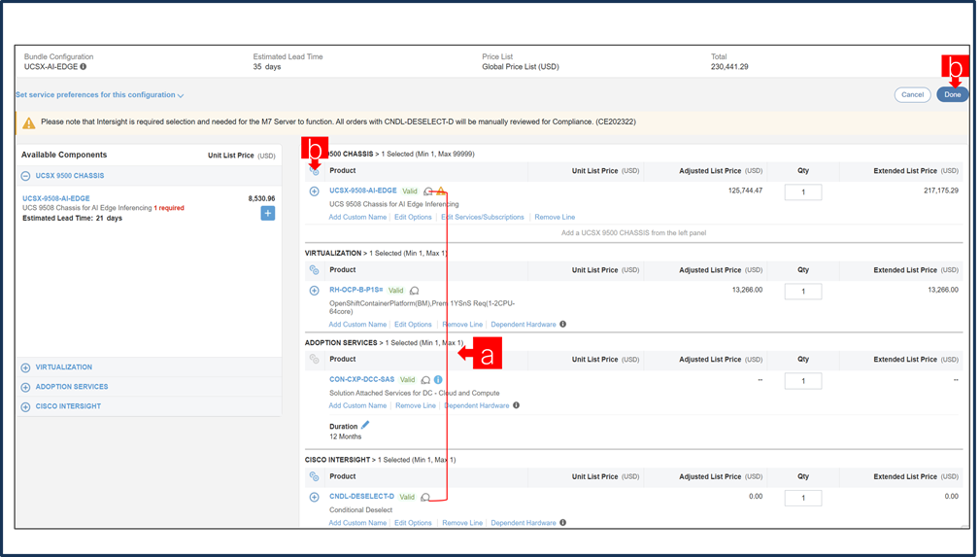
Task: Open the CNDL-DESELECT-D product link
Action: [362, 497]
